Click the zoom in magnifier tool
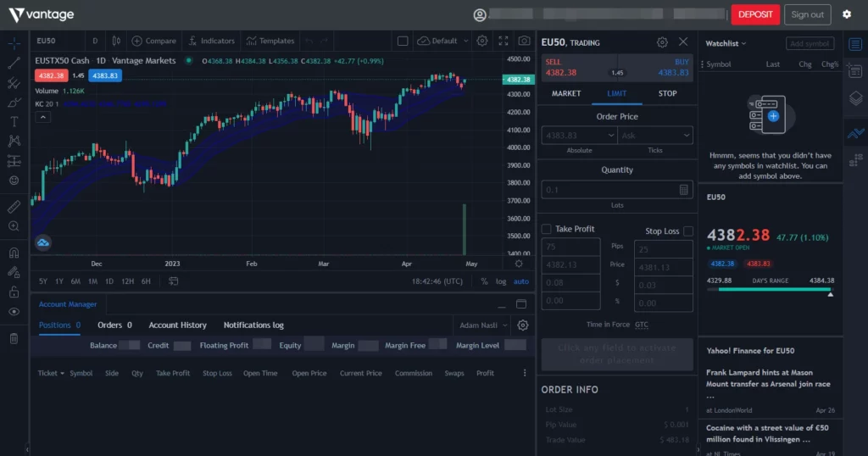 [14, 226]
